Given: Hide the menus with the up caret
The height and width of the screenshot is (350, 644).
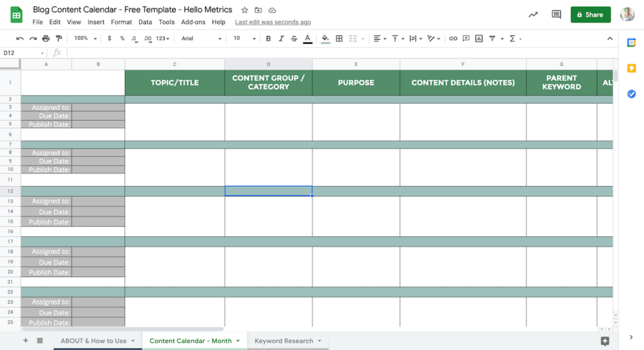Looking at the screenshot, I should [x=610, y=38].
